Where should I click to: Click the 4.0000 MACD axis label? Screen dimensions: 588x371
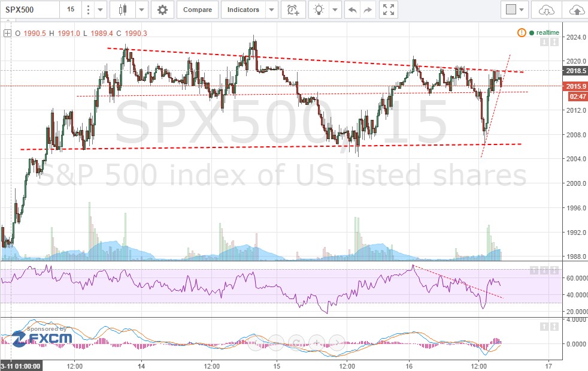pyautogui.click(x=577, y=319)
